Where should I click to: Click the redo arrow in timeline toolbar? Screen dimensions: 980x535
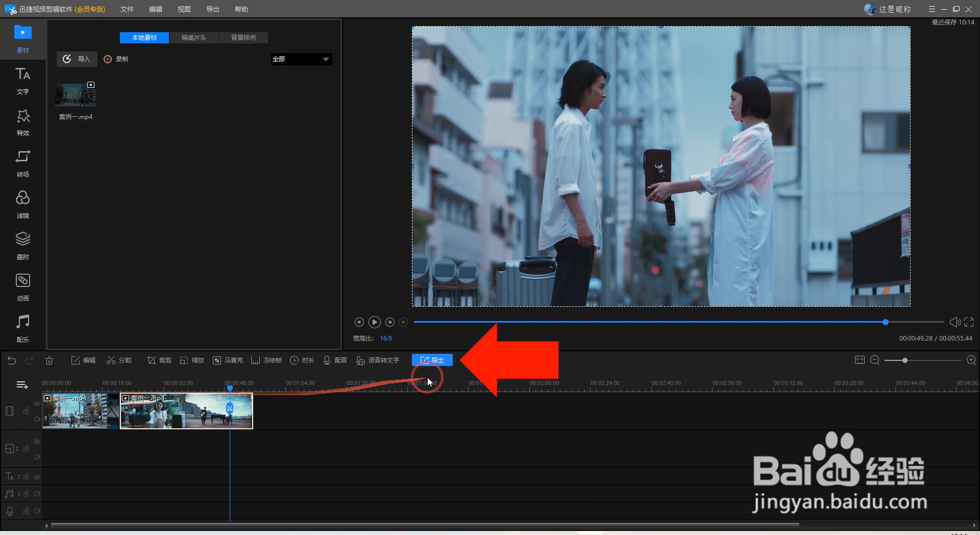tap(29, 360)
